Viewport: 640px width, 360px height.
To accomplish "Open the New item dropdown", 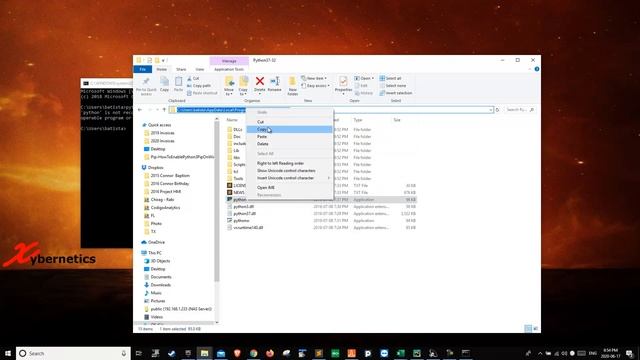I will coord(314,78).
